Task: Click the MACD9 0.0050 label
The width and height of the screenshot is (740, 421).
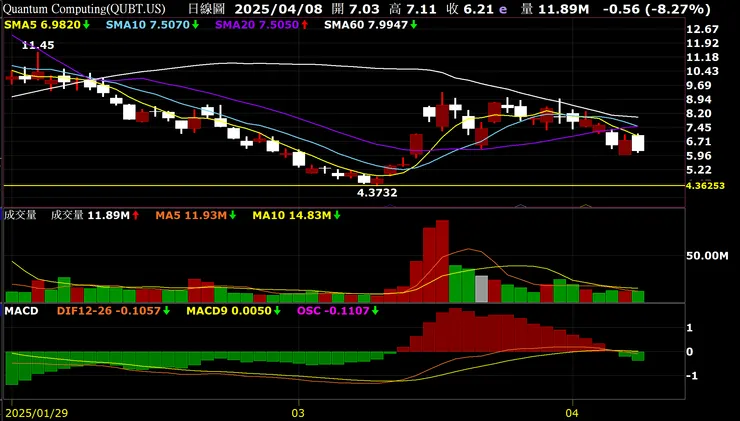Action: (x=229, y=311)
